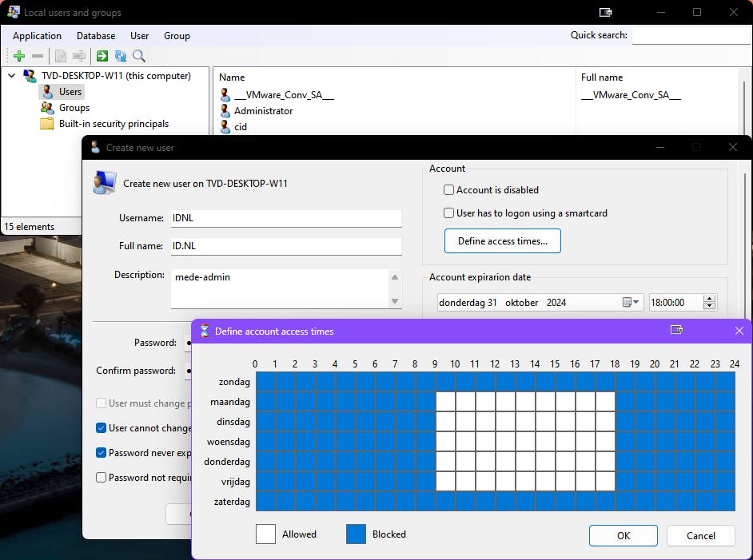
Task: Click the Groups node icon in tree
Action: point(47,108)
